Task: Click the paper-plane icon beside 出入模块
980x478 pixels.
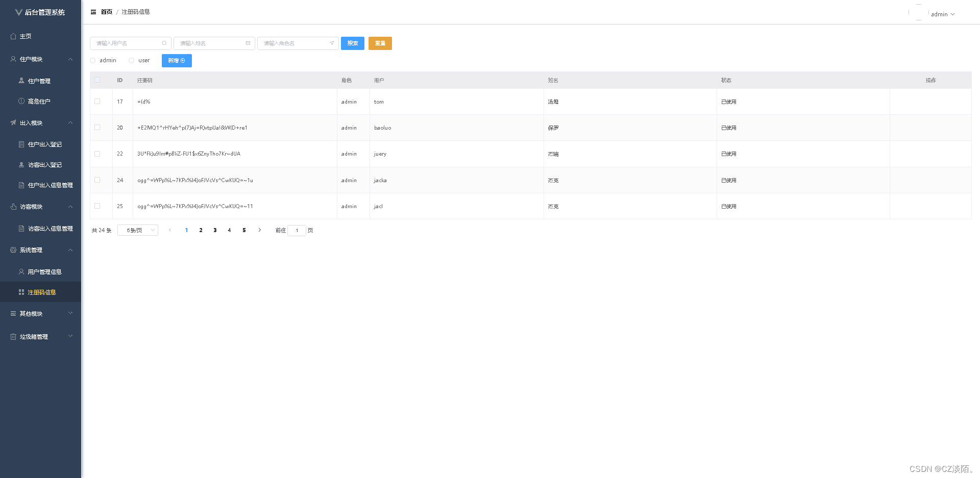Action: tap(13, 123)
